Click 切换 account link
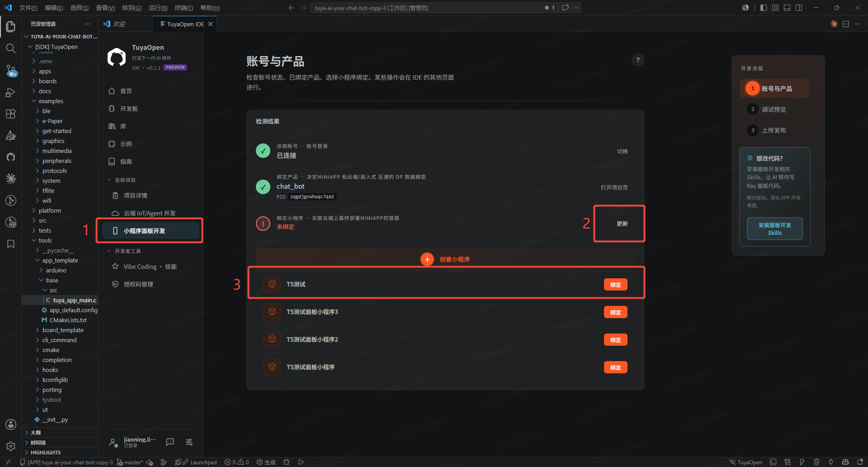 click(x=623, y=151)
